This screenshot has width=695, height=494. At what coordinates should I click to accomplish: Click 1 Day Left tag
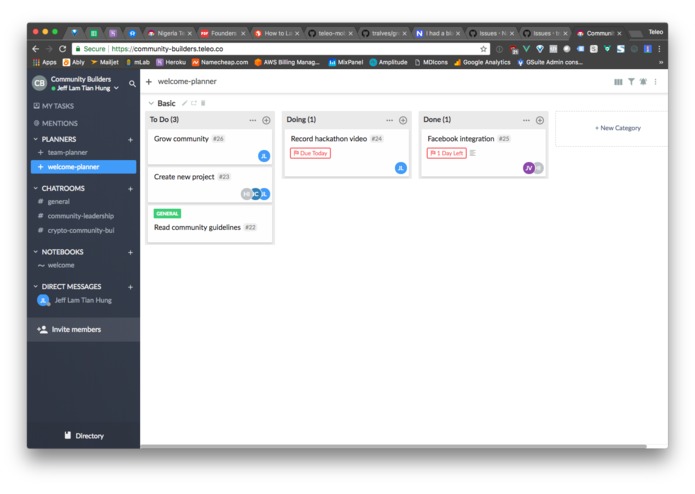(447, 153)
